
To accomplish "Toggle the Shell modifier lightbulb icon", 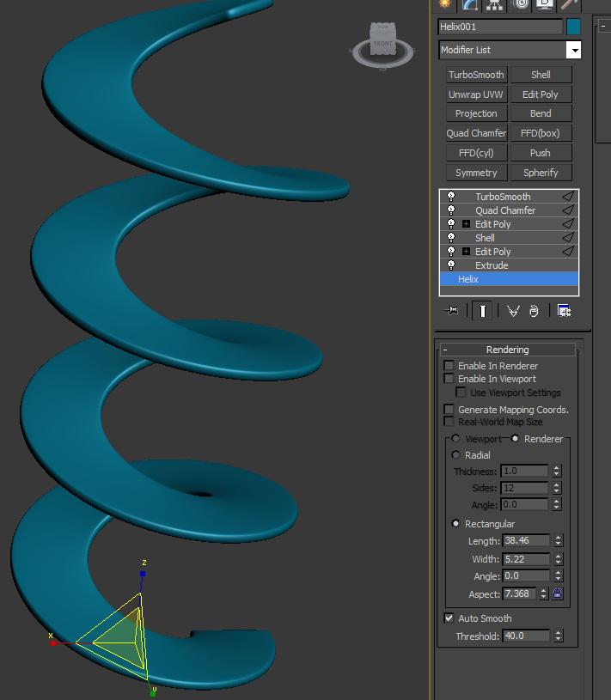I will coord(451,238).
